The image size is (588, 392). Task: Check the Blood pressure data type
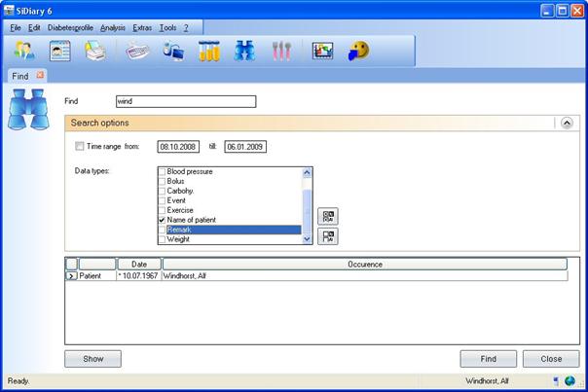pos(162,172)
